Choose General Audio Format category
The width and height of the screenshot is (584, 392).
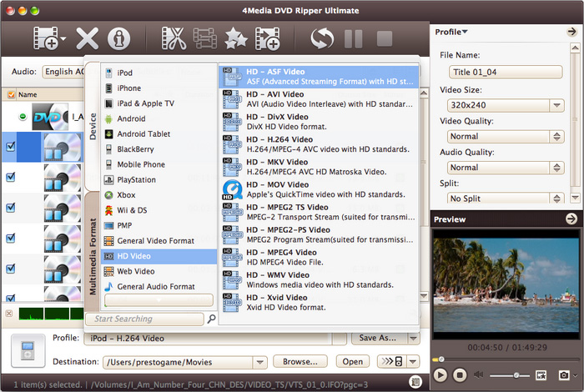(155, 286)
